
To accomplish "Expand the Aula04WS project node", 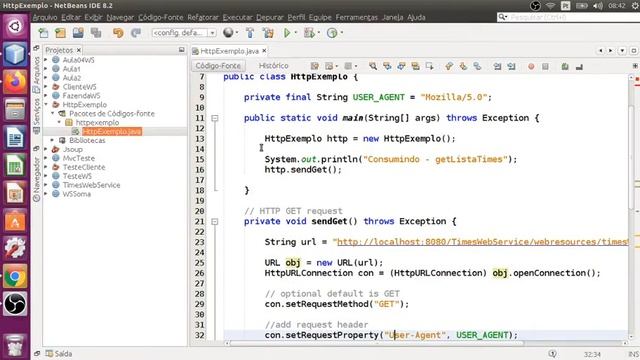I will 46,60.
